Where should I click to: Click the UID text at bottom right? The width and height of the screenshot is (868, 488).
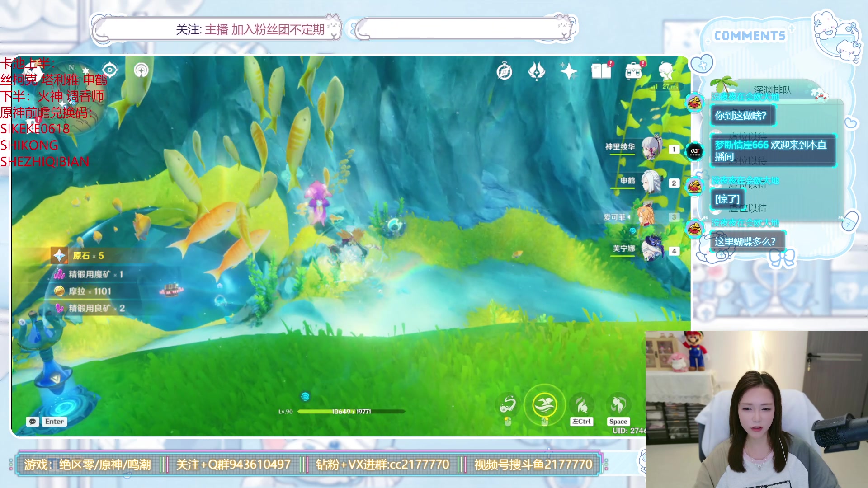628,431
